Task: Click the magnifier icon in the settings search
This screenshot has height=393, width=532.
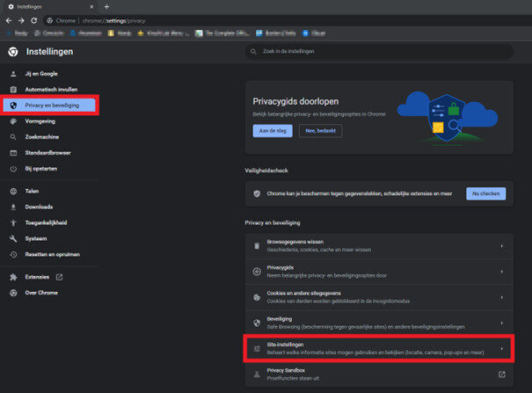Action: [x=253, y=52]
